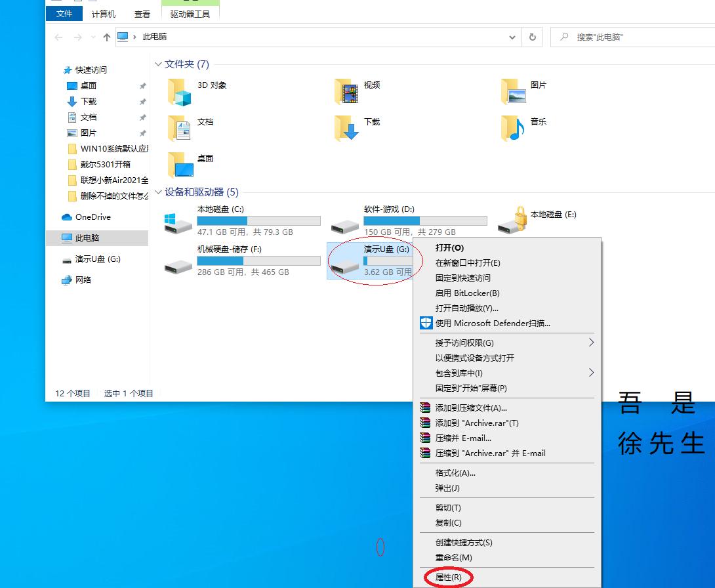Click the refresh icon beside the address bar
Image resolution: width=715 pixels, height=588 pixels.
coord(532,37)
